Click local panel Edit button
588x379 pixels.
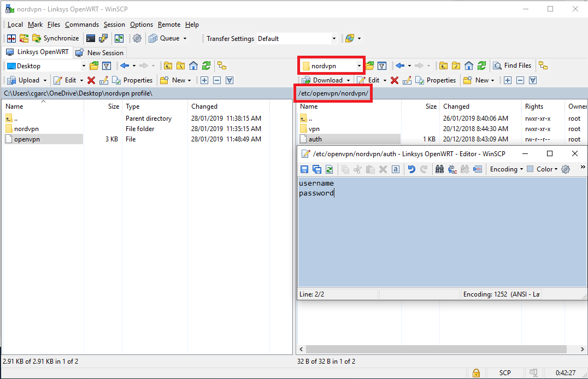65,80
